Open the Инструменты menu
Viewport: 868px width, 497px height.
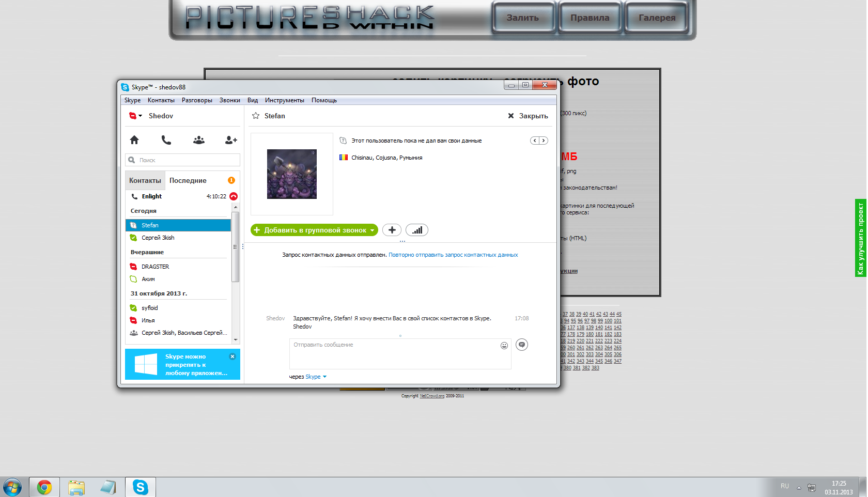pyautogui.click(x=285, y=100)
